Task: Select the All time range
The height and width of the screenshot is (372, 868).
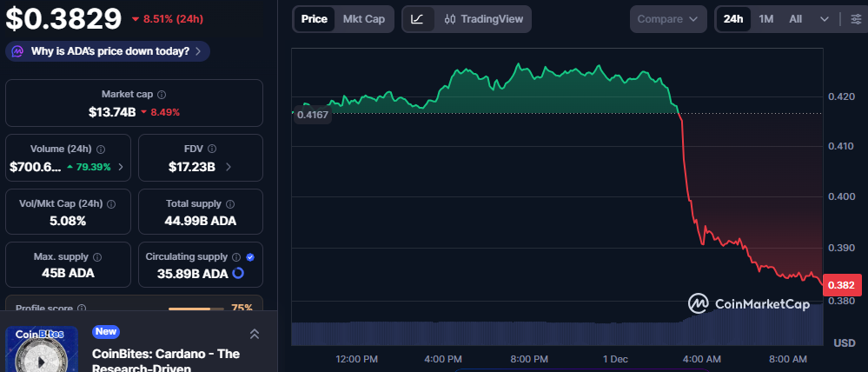Action: (795, 19)
